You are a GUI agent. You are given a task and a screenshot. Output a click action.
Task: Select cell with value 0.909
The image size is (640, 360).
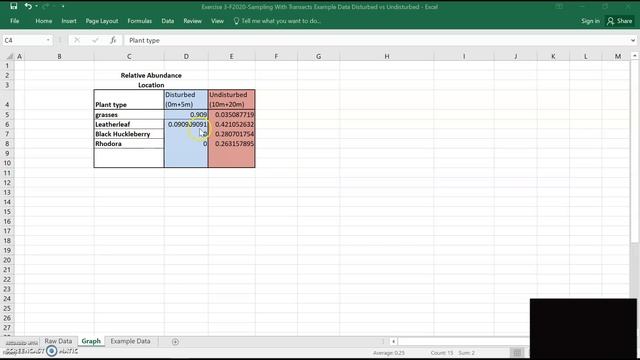point(186,115)
